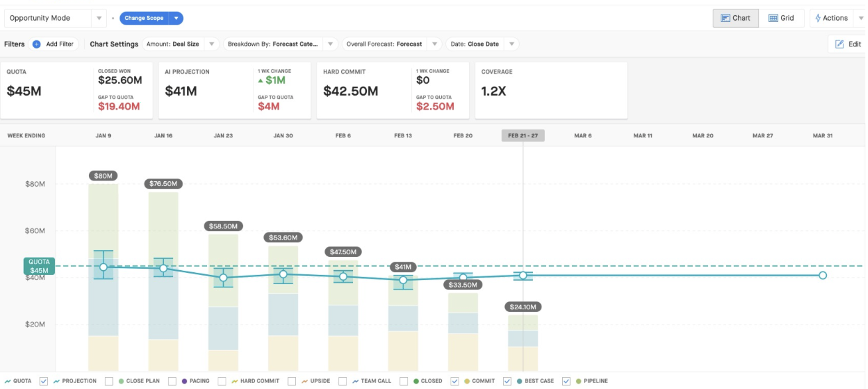
Task: Select the highlighted FEB 21 - 27 week
Action: [523, 135]
